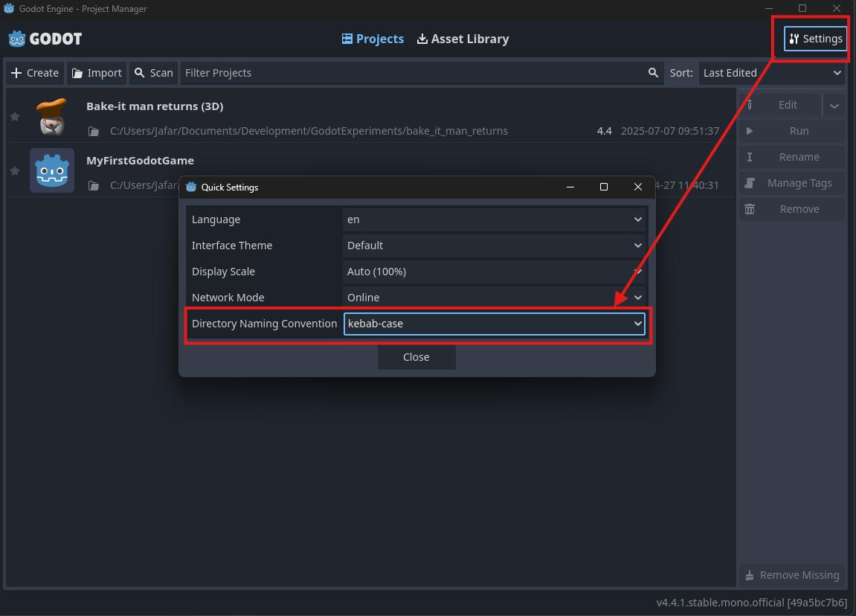Screen dimensions: 856x616
Task: Click the MyFirstGodotGame Godot icon thumbnail
Action: pos(52,170)
